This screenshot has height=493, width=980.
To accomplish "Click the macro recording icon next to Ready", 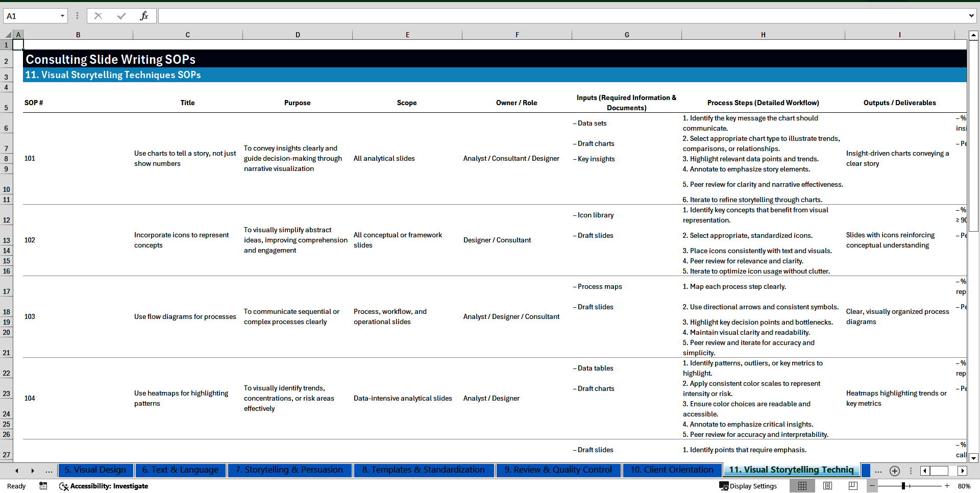I will tap(43, 486).
